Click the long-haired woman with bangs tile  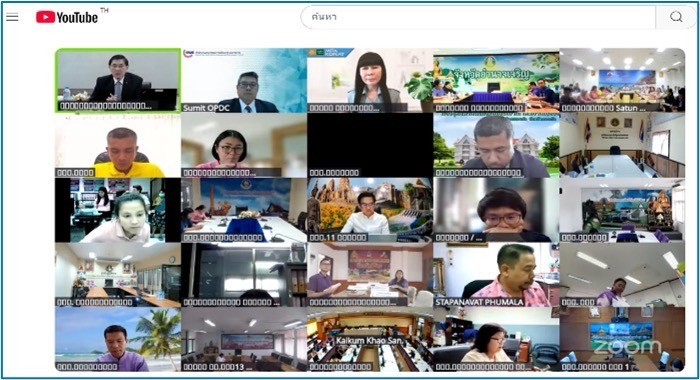[x=370, y=80]
